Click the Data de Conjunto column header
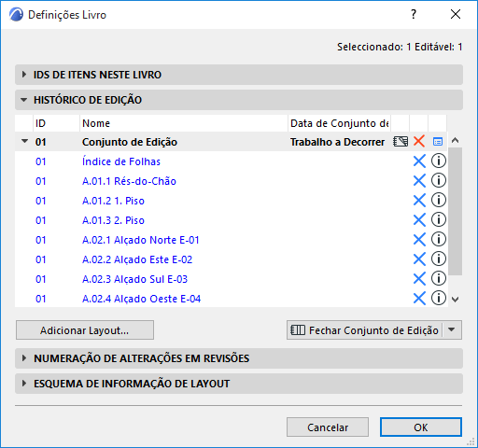The image size is (478, 448). [x=339, y=123]
